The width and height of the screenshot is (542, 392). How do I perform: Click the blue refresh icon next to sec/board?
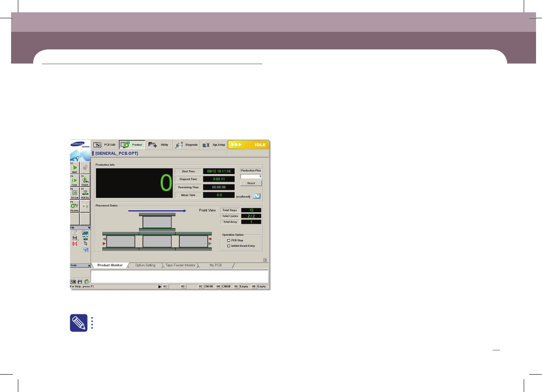click(257, 196)
